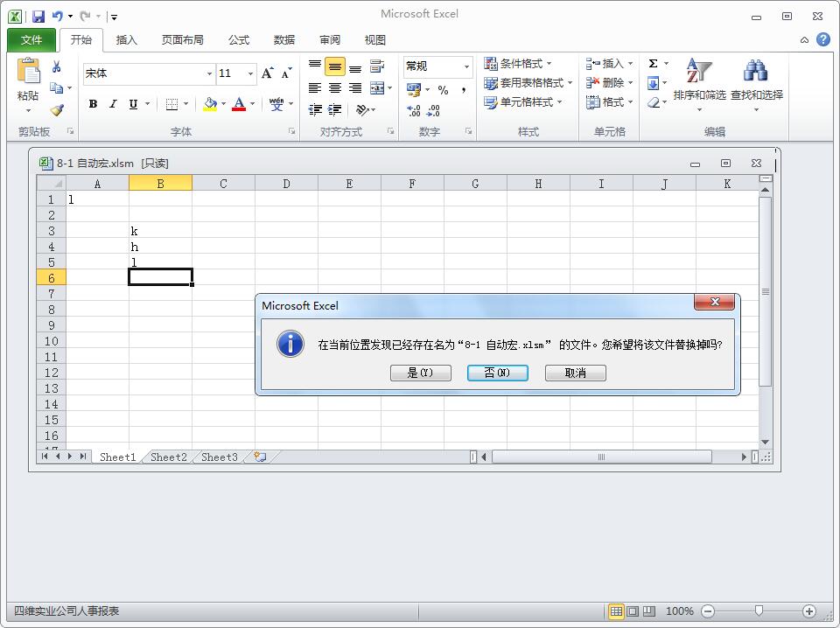Click the accounting number format icon

[x=414, y=89]
